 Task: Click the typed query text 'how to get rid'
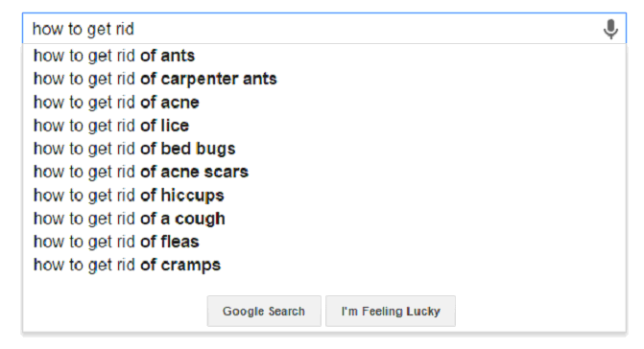point(83,30)
